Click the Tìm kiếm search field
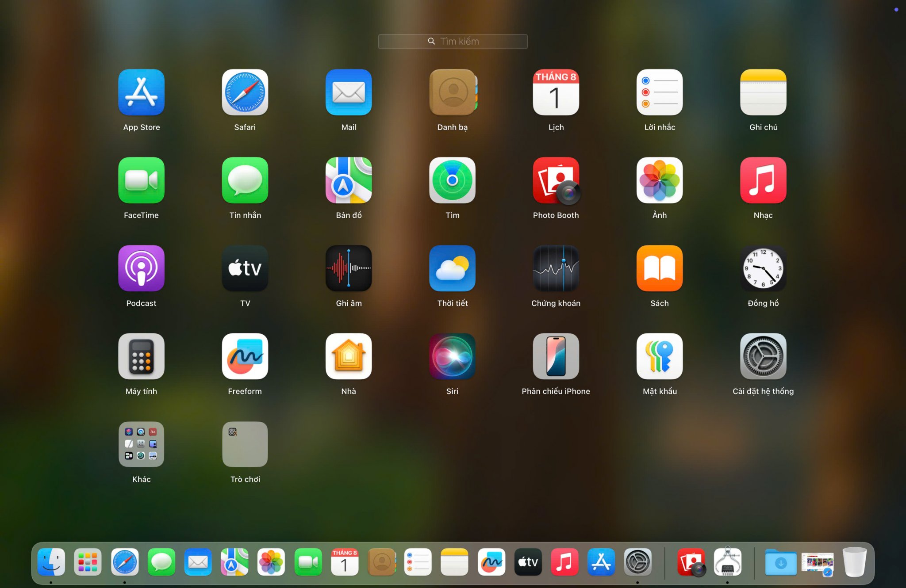This screenshot has width=906, height=588. tap(453, 42)
